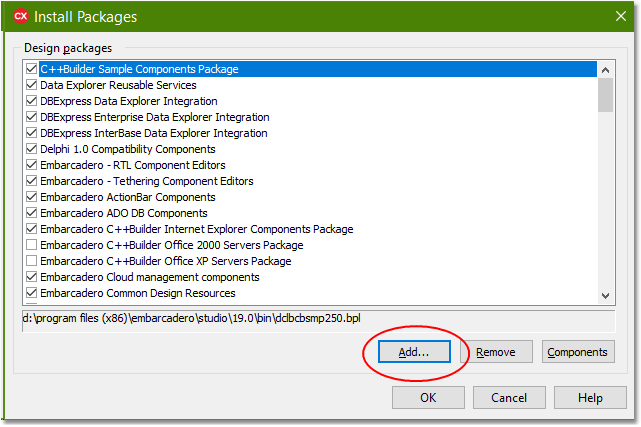Select Embarcadero Common Design Resources item
The width and height of the screenshot is (641, 427).
coord(137,293)
